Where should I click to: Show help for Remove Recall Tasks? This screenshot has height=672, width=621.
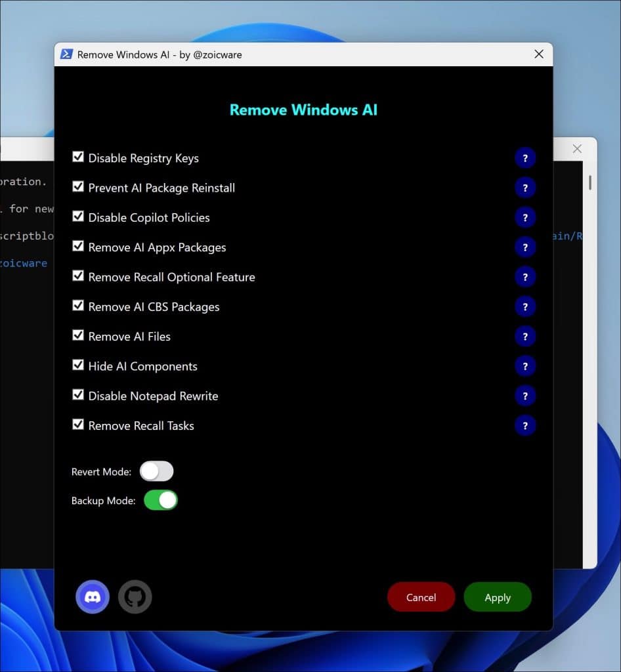coord(525,425)
